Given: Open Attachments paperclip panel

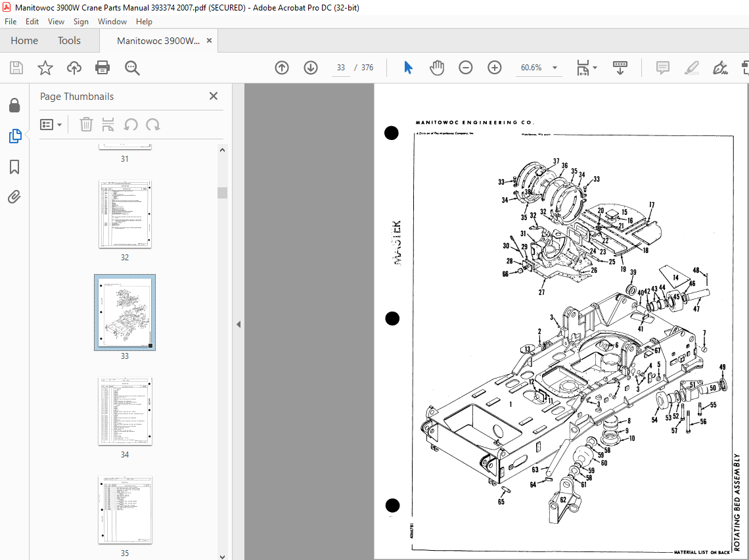Looking at the screenshot, I should pyautogui.click(x=15, y=197).
